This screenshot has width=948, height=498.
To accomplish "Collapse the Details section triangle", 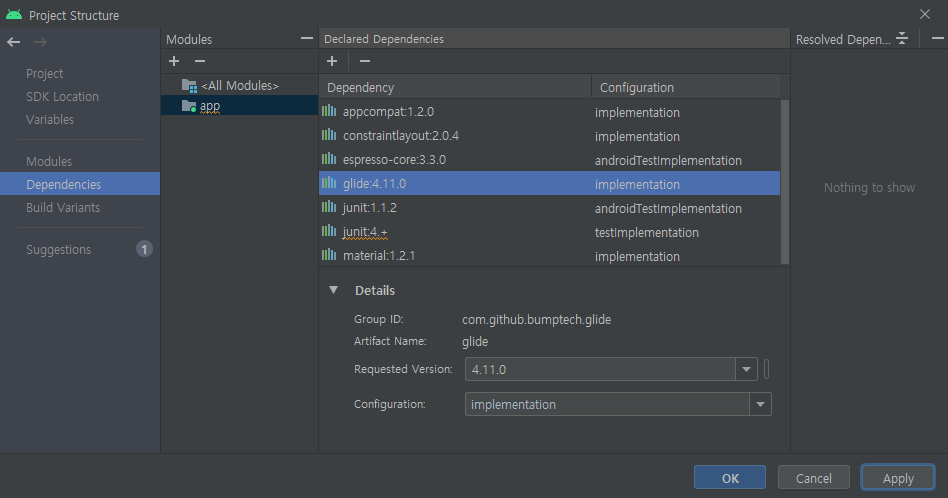I will (333, 290).
